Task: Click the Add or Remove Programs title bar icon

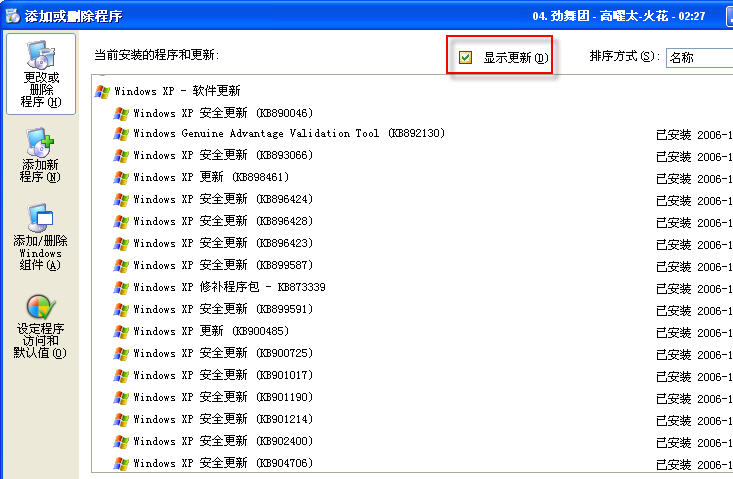Action: click(x=13, y=16)
